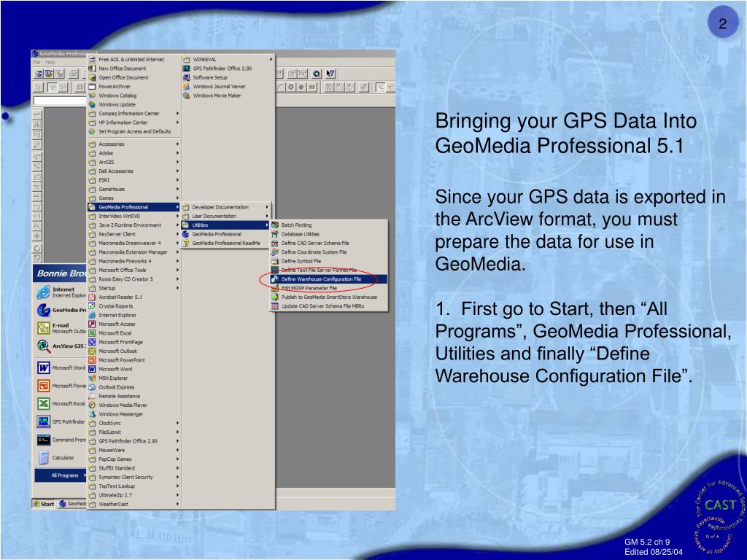Expand User Documentation submenu
Viewport: 747px width, 560px height.
[226, 216]
